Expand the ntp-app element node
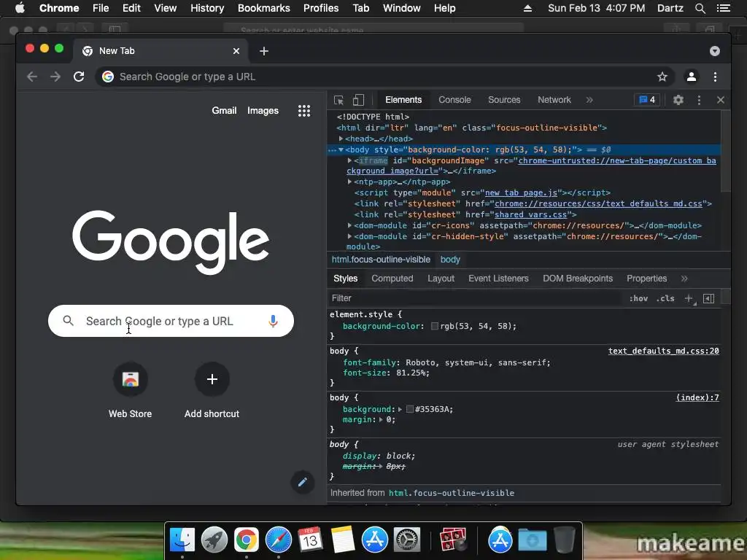Image resolution: width=747 pixels, height=560 pixels. pyautogui.click(x=349, y=182)
